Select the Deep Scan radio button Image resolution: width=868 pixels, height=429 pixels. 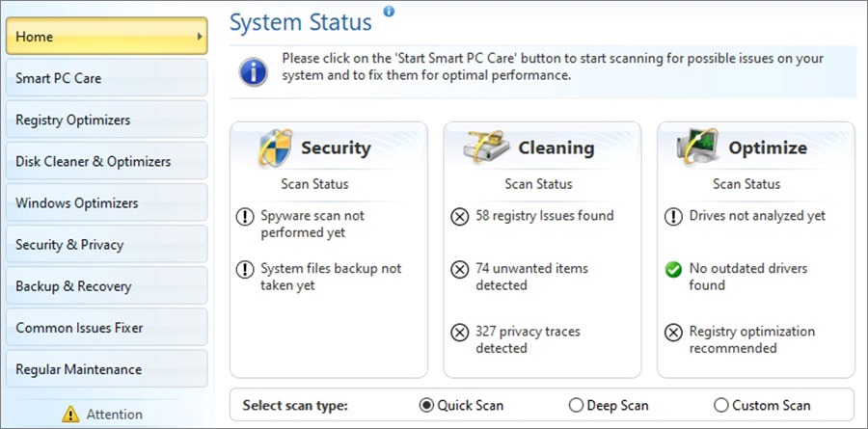pyautogui.click(x=576, y=405)
